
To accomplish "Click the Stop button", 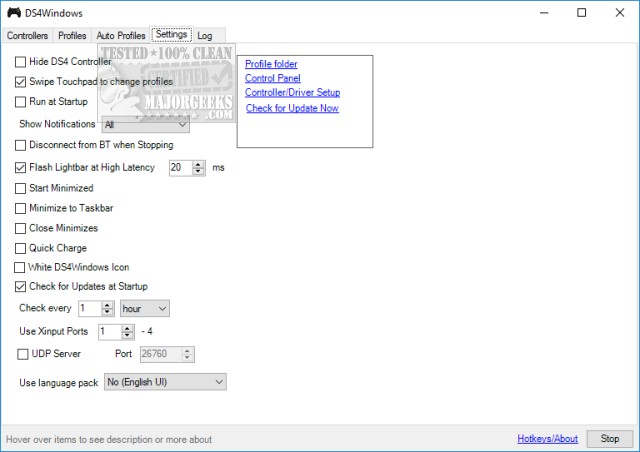I will pos(610,439).
